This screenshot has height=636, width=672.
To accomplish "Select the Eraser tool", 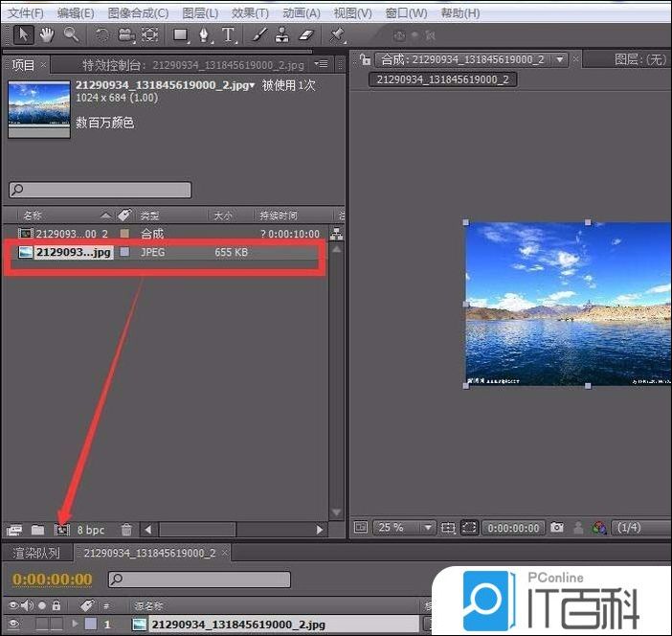I will tap(306, 34).
